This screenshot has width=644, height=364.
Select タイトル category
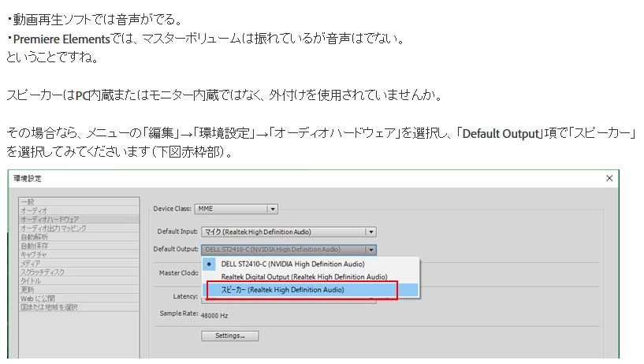pos(79,281)
